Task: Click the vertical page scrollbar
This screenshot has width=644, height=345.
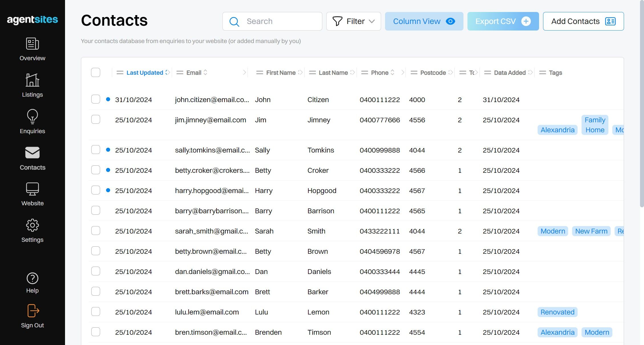Action: (642, 104)
